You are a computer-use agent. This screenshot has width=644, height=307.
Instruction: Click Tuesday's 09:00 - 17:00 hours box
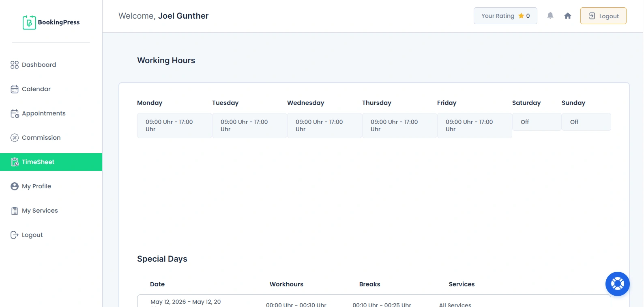point(249,126)
